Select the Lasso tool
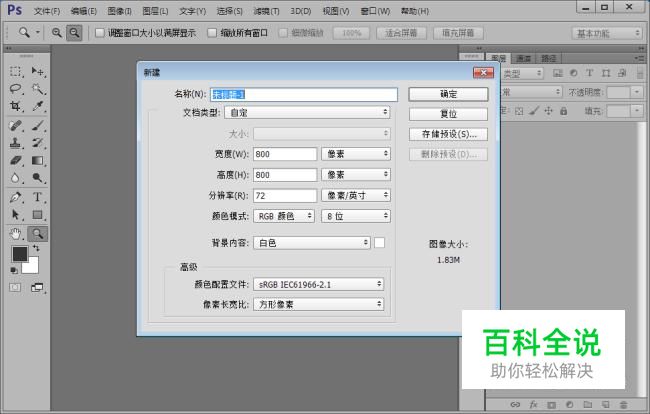650x414 pixels. [x=16, y=89]
